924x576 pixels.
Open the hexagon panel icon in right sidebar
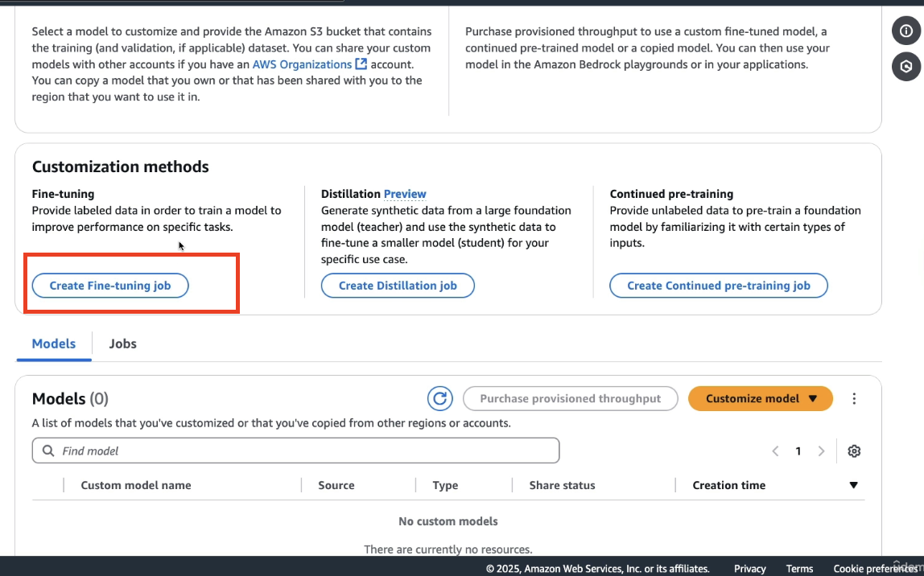(x=905, y=67)
